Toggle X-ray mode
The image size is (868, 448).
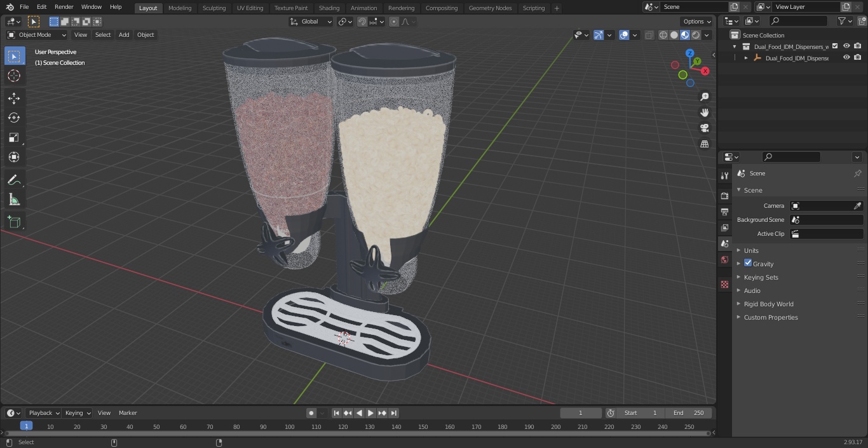click(x=649, y=35)
